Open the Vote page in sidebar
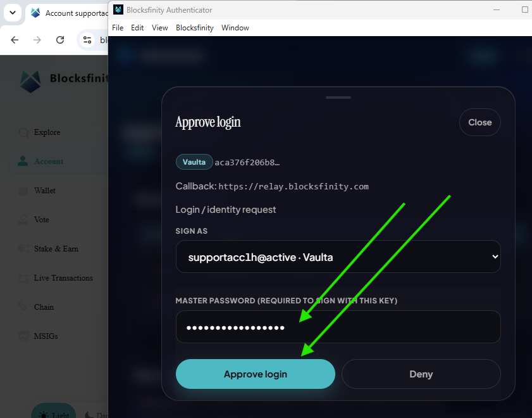 [41, 220]
